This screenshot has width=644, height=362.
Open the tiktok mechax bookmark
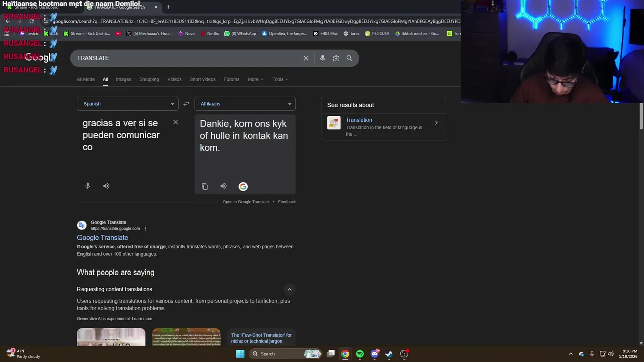tap(417, 34)
